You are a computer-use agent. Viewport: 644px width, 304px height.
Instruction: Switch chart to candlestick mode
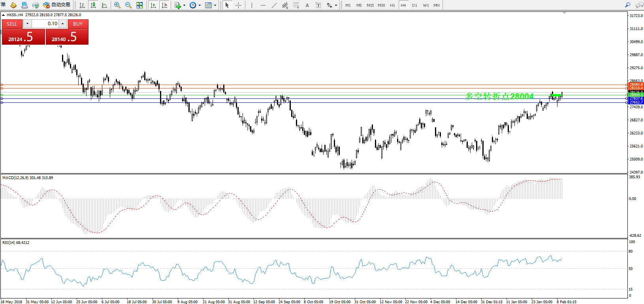pos(93,5)
